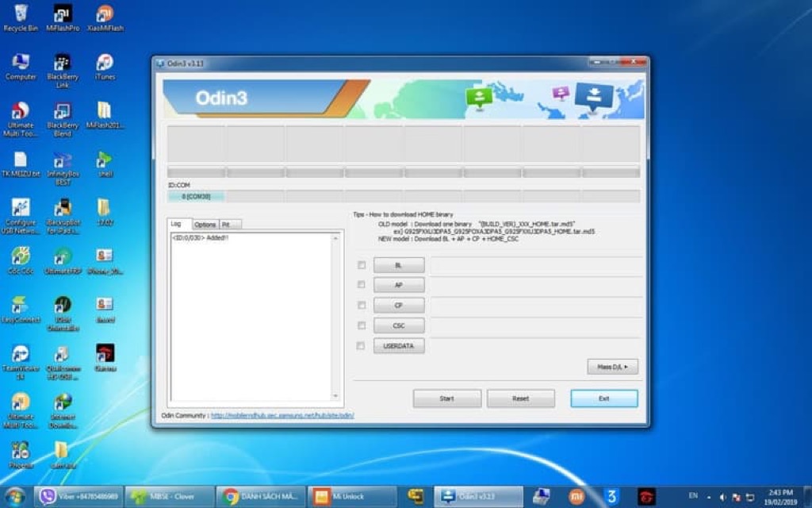Switch to the Options tab
The image size is (812, 508).
pos(205,225)
